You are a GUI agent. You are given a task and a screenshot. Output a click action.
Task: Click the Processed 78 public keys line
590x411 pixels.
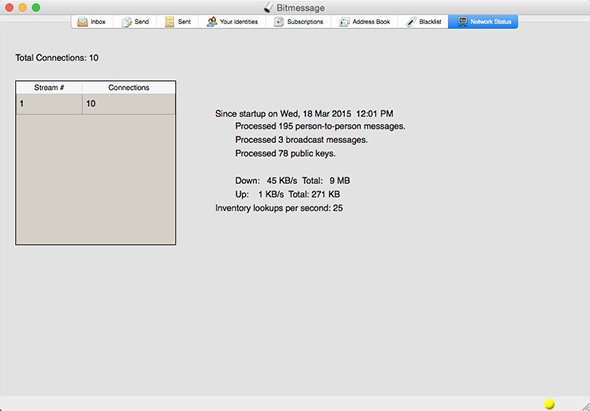pyautogui.click(x=285, y=154)
